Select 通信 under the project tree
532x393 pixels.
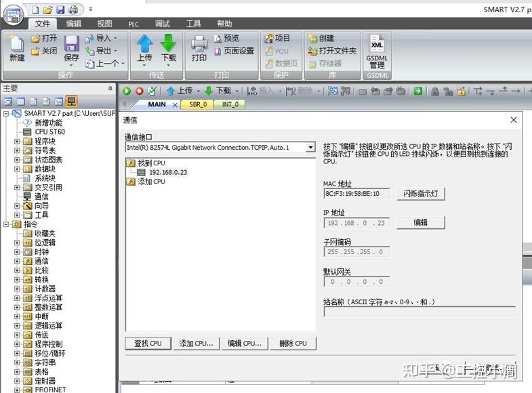41,196
